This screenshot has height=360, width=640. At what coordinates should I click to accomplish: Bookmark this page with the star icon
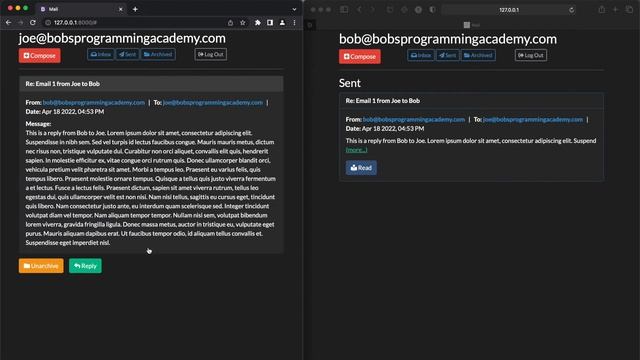pyautogui.click(x=243, y=23)
